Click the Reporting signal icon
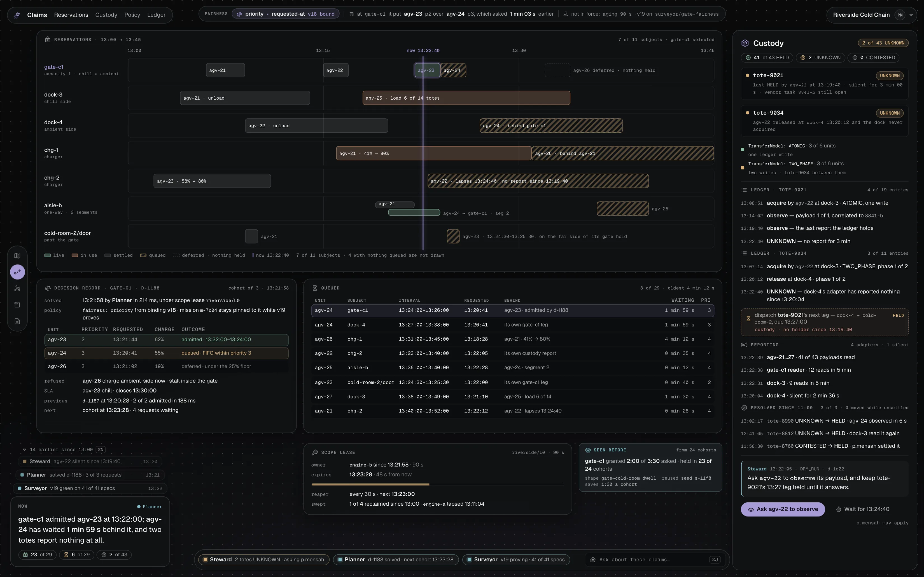This screenshot has width=924, height=577. [x=744, y=344]
